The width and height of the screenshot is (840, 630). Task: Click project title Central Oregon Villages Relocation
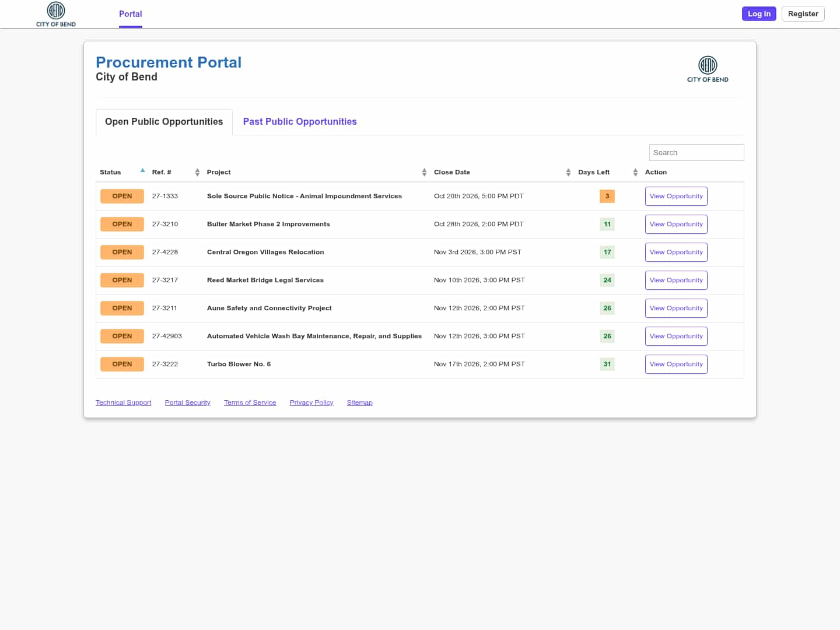[265, 252]
